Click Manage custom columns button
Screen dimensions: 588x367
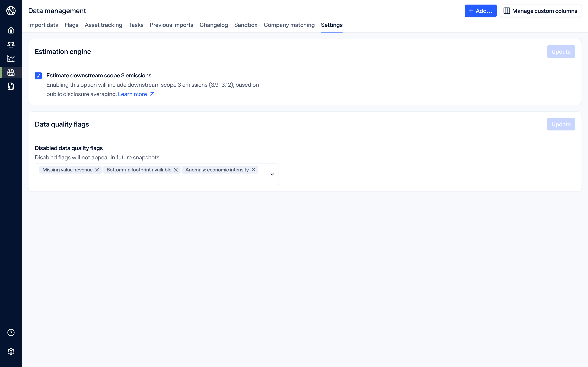[540, 11]
